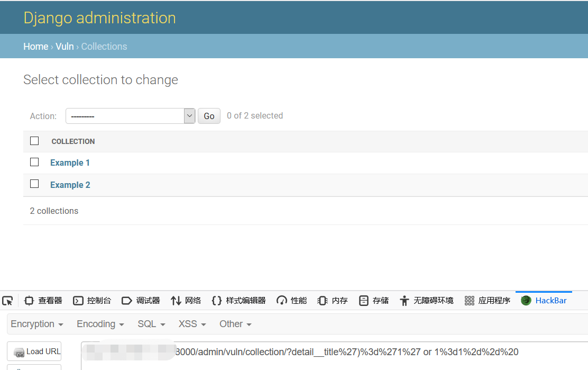The height and width of the screenshot is (370, 588).
Task: Switch to the 控制台 console panel
Action: point(91,300)
